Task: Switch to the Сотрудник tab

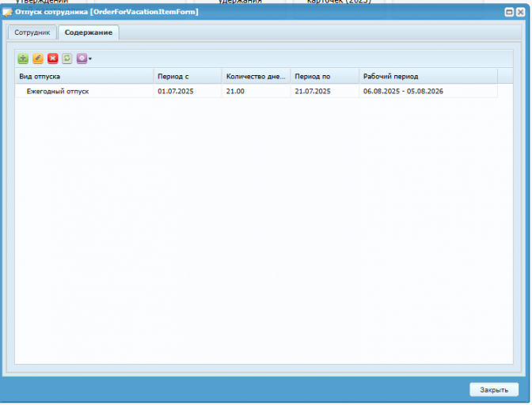Action: tap(32, 32)
